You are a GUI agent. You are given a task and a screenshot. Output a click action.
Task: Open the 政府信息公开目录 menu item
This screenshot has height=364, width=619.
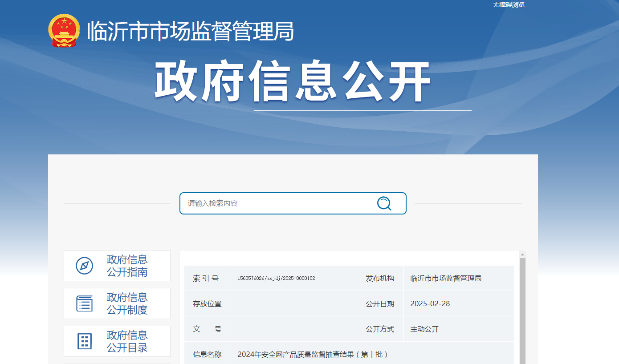pos(117,341)
